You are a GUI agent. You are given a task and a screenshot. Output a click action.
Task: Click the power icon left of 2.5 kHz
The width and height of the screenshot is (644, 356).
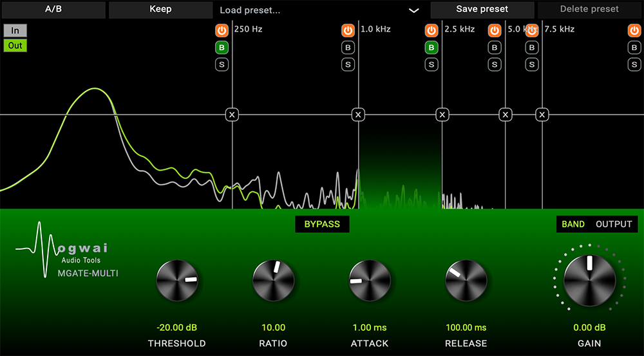pos(431,30)
